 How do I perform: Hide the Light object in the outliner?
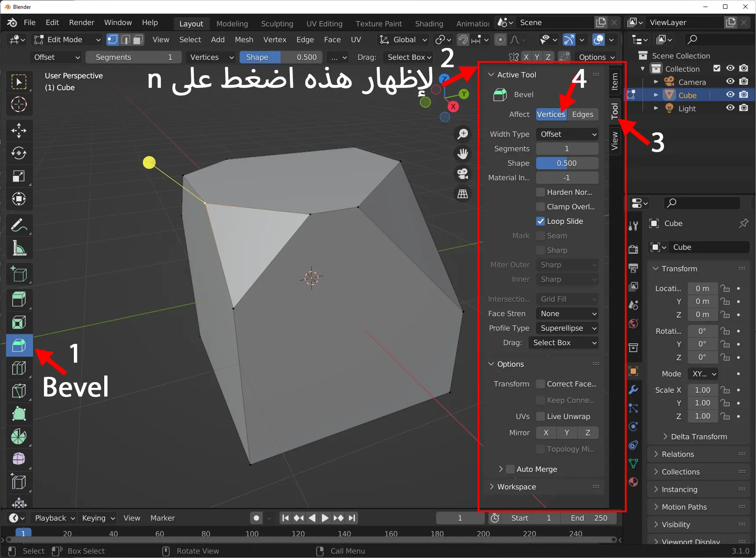730,108
